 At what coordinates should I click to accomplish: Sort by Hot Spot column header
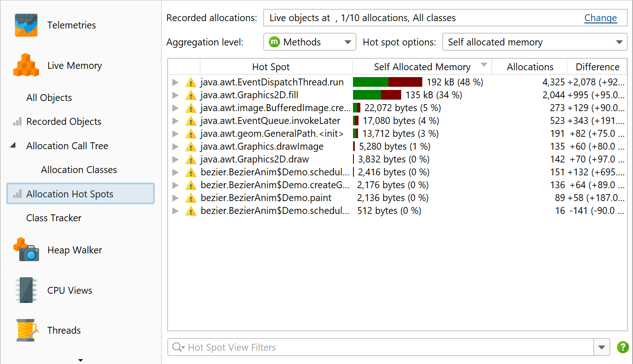click(x=276, y=67)
